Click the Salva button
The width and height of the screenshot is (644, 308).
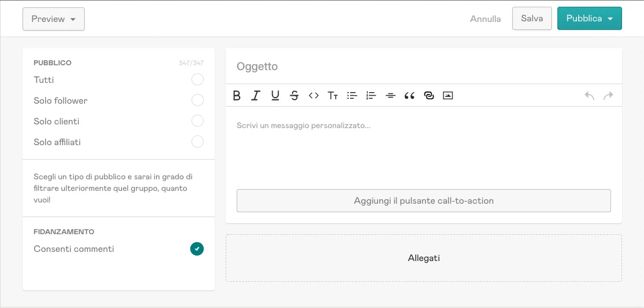click(x=532, y=18)
